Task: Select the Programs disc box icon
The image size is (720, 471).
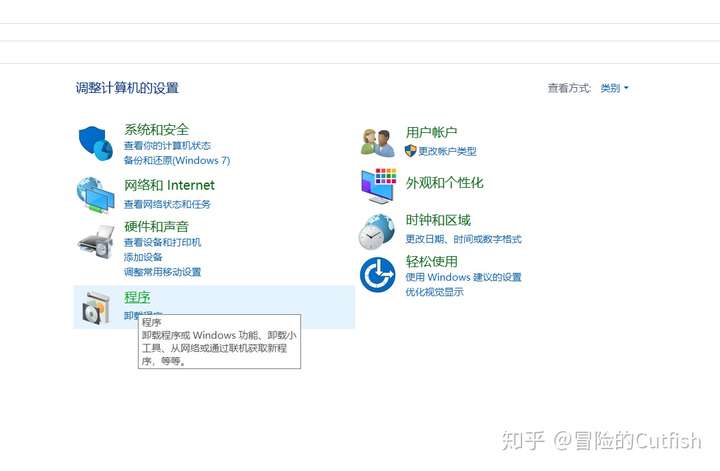Action: tap(96, 308)
